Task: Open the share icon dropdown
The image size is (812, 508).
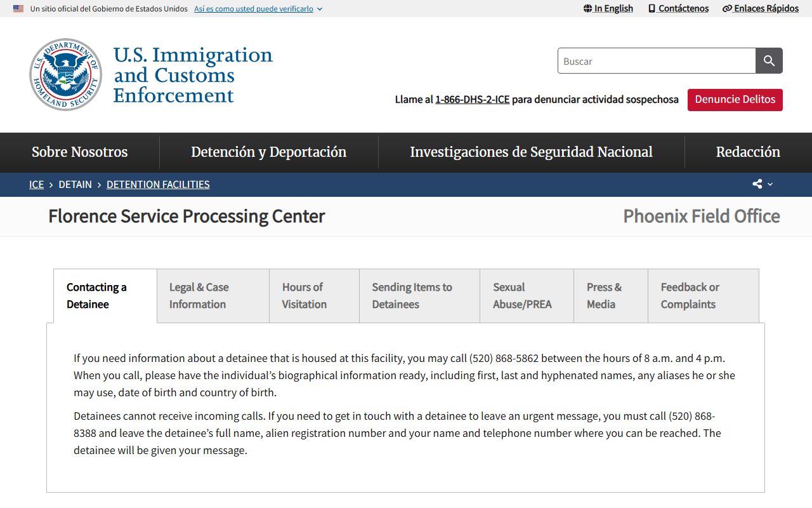Action: pyautogui.click(x=763, y=184)
